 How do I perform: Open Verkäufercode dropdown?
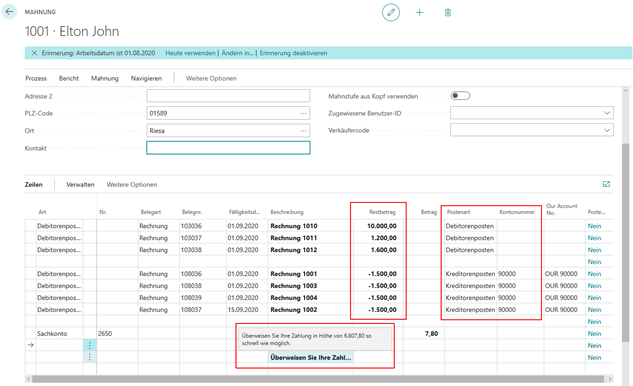(607, 130)
